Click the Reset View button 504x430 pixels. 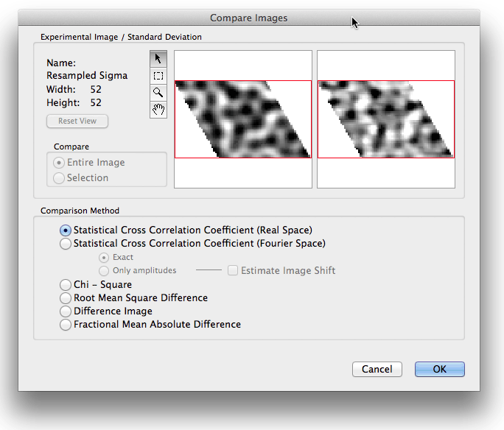click(77, 121)
